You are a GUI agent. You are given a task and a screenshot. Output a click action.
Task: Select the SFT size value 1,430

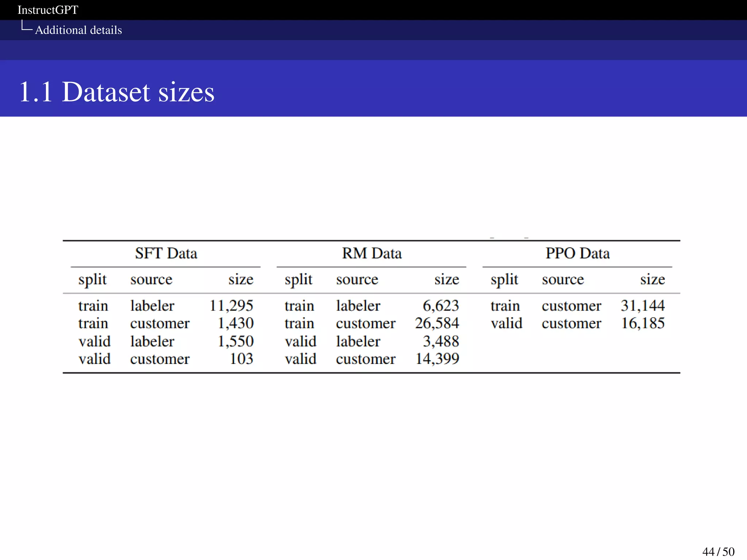(236, 323)
